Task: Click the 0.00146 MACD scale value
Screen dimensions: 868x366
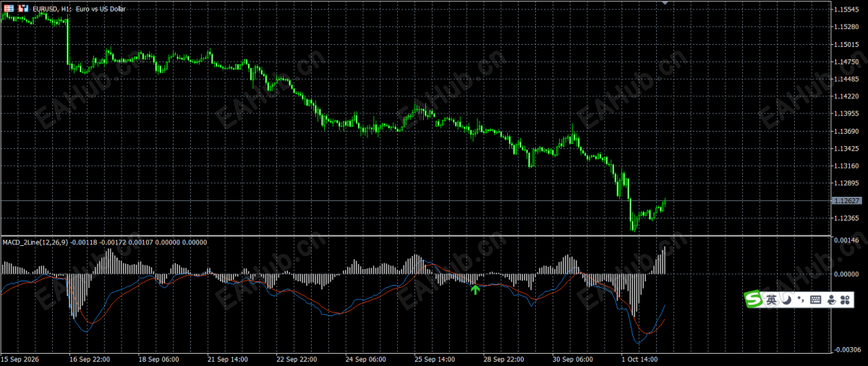Action: (x=845, y=239)
